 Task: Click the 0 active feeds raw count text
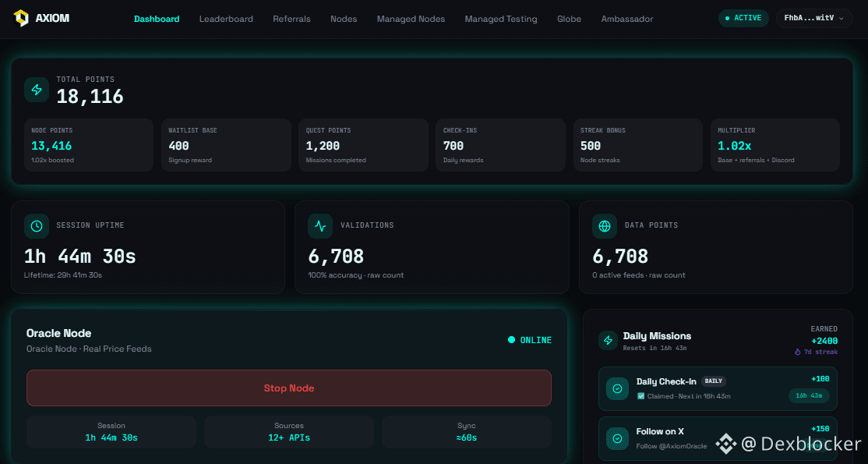click(639, 275)
